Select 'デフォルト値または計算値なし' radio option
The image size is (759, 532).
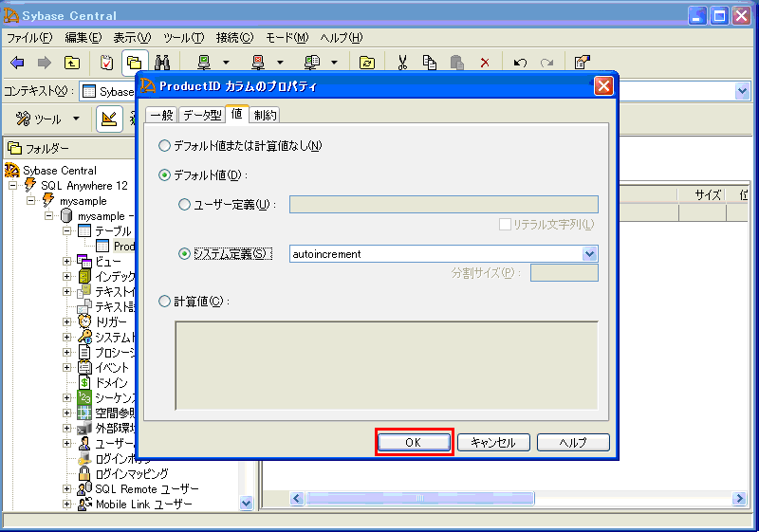click(x=165, y=146)
